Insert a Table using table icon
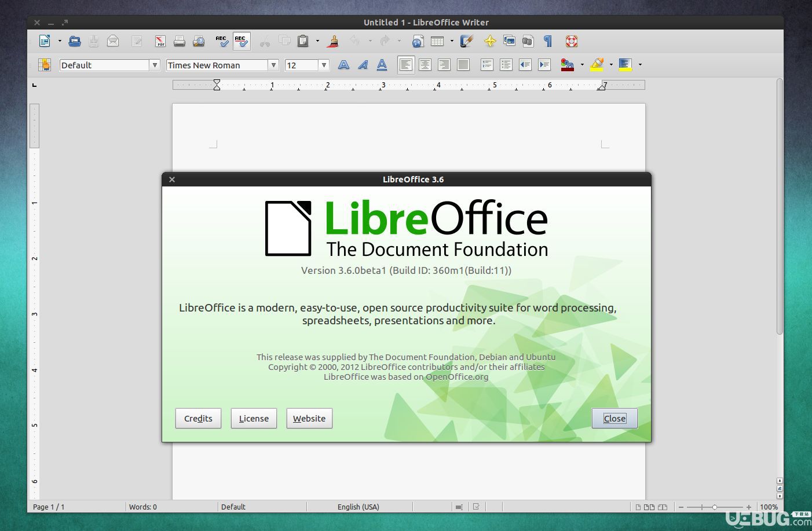812x531 pixels. [437, 41]
